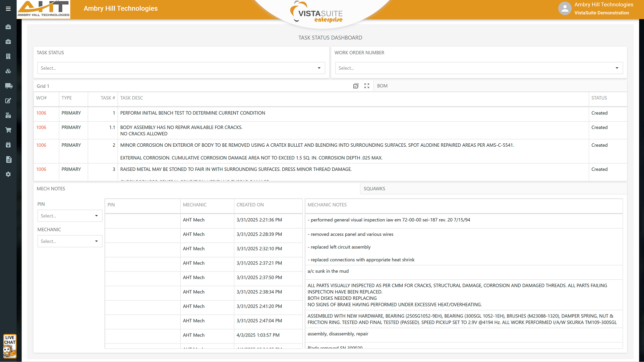Switch to the BOM tab

382,86
